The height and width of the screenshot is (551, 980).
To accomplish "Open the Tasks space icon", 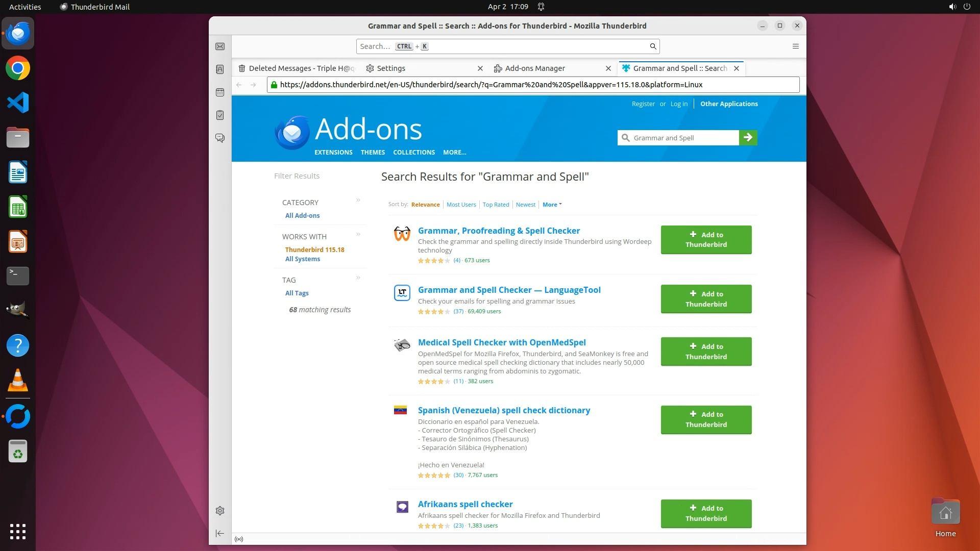I will [x=220, y=115].
